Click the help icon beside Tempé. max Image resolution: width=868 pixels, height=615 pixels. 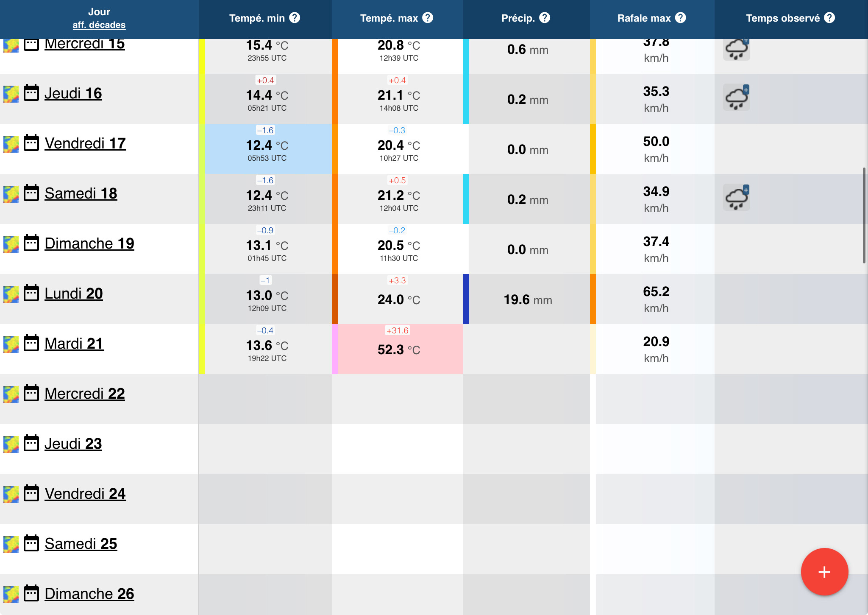point(428,18)
